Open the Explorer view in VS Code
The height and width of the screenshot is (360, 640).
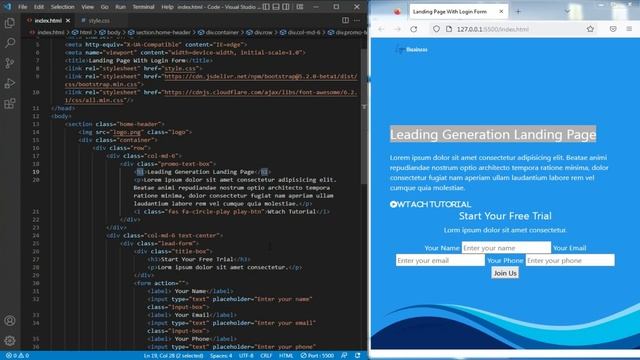tap(10, 23)
